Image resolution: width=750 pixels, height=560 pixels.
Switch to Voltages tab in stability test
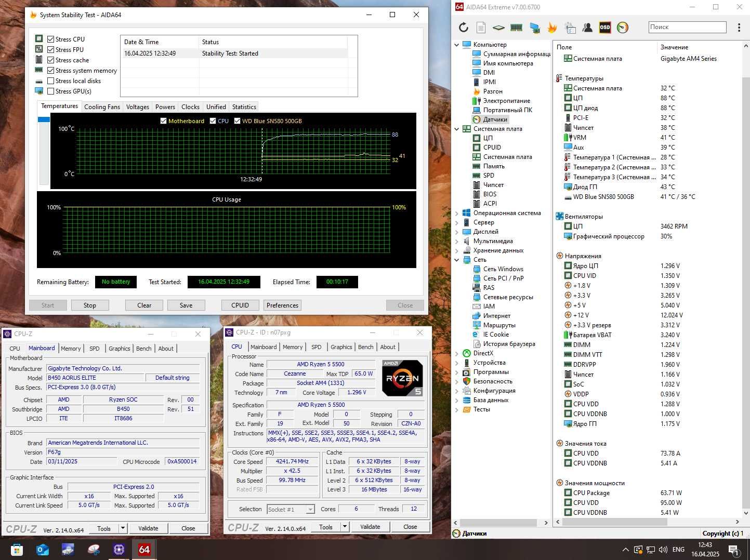pyautogui.click(x=138, y=107)
